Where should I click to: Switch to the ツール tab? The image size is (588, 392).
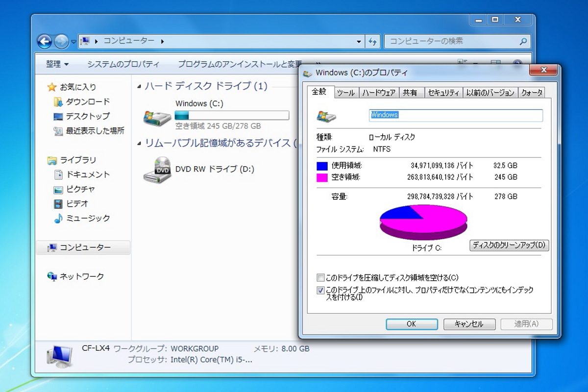tap(346, 93)
